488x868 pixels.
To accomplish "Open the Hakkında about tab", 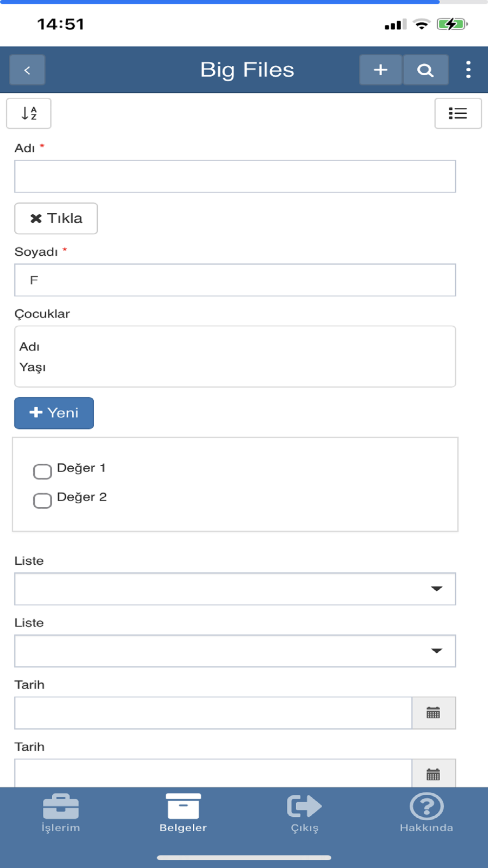I will [x=426, y=813].
